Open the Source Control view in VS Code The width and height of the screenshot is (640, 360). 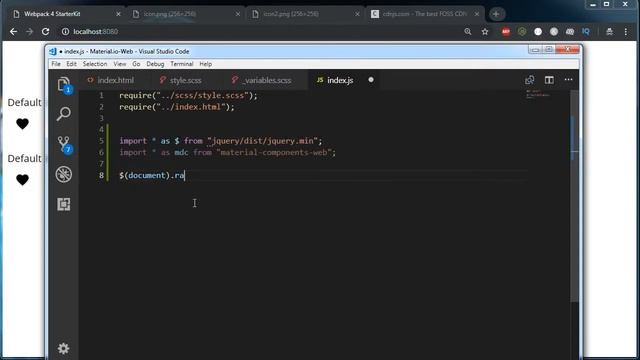click(64, 144)
